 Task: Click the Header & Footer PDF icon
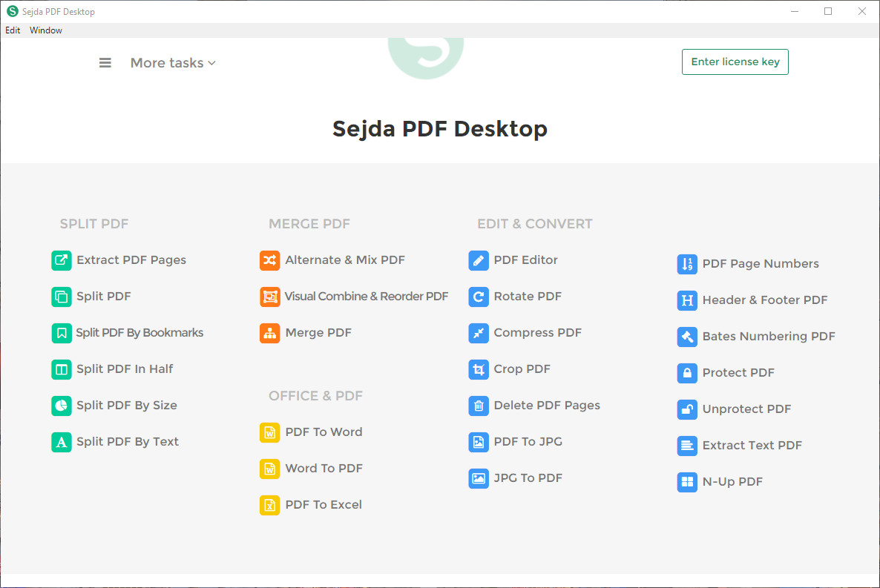point(687,301)
